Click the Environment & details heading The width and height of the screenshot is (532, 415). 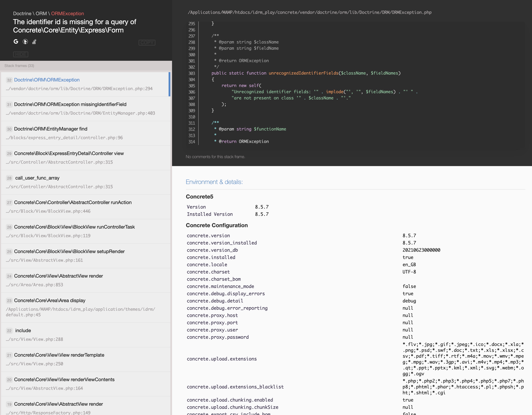point(214,182)
